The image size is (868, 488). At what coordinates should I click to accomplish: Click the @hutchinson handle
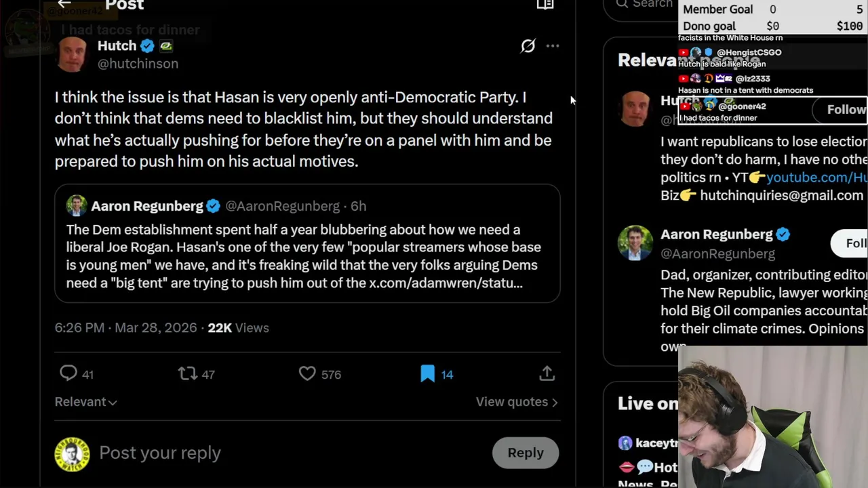pos(138,64)
